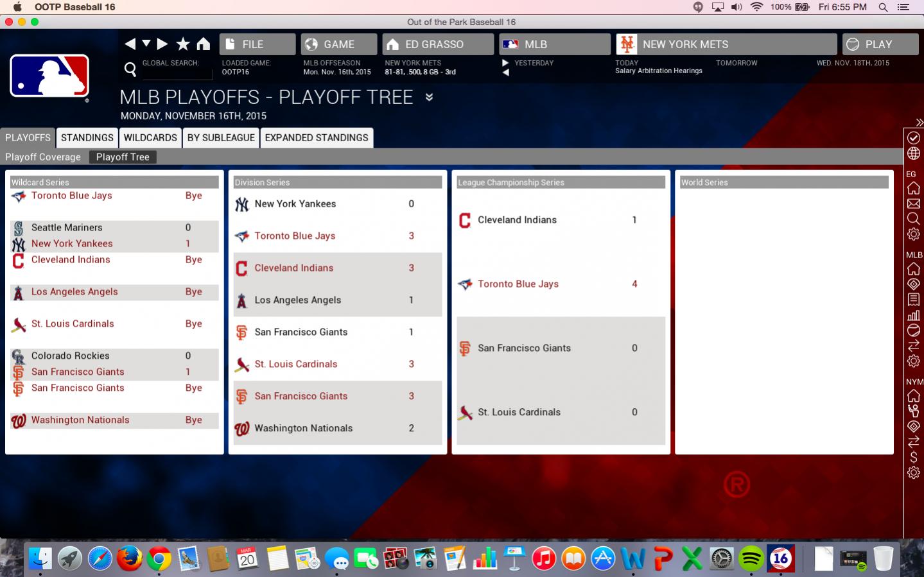The height and width of the screenshot is (577, 924).
Task: Open the MLB league menu
Action: [555, 44]
